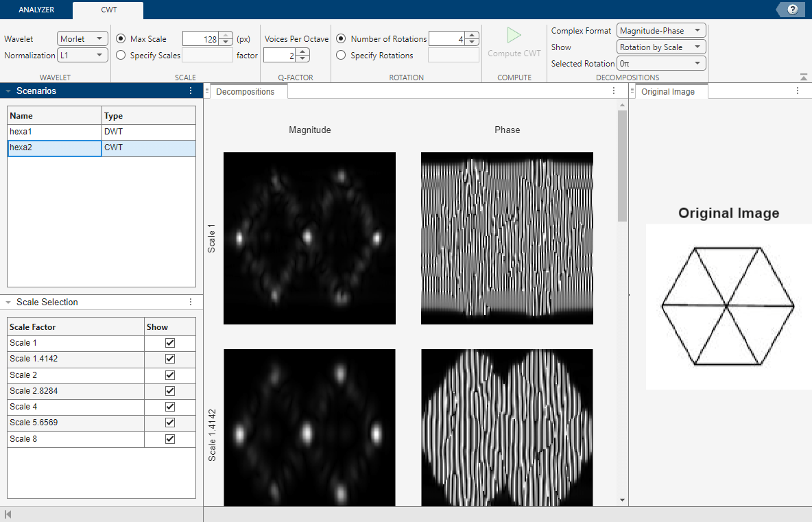Viewport: 812px width, 522px height.
Task: Open the Wavelet Morlet dropdown
Action: tap(83, 39)
